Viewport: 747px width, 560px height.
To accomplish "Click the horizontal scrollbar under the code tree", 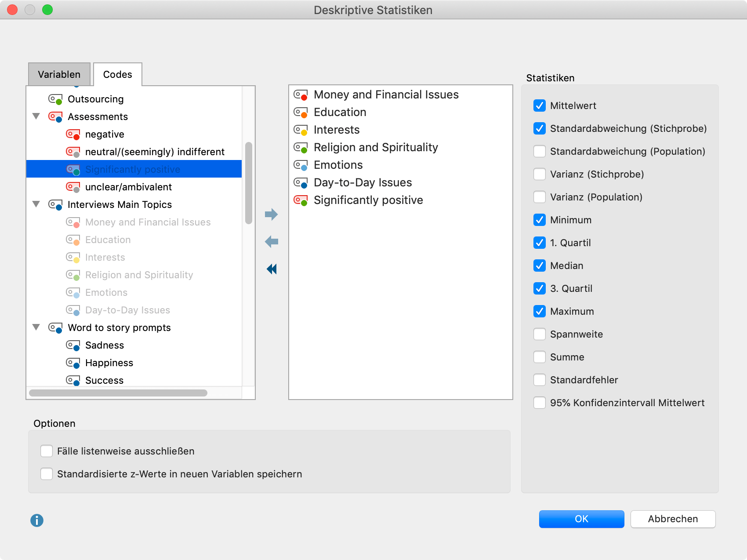I will [118, 393].
